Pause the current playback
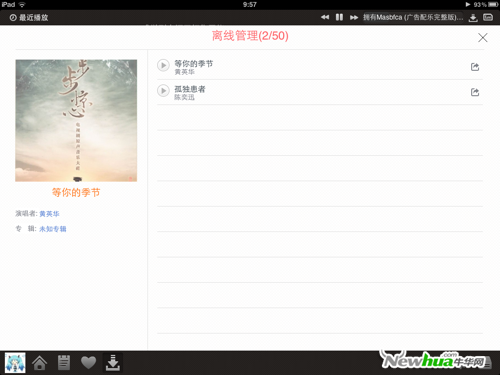Image resolution: width=500 pixels, height=375 pixels. pyautogui.click(x=339, y=17)
